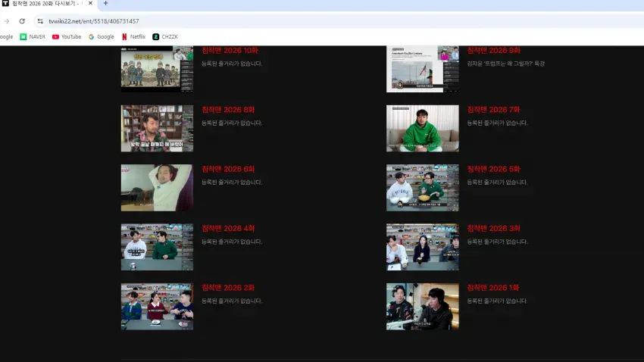This screenshot has width=644, height=362.
Task: Open 침착맨 2026 2화 link
Action: pyautogui.click(x=228, y=288)
